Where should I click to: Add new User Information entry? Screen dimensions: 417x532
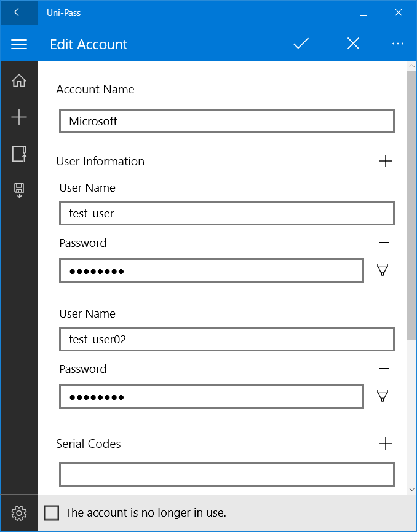tap(386, 162)
